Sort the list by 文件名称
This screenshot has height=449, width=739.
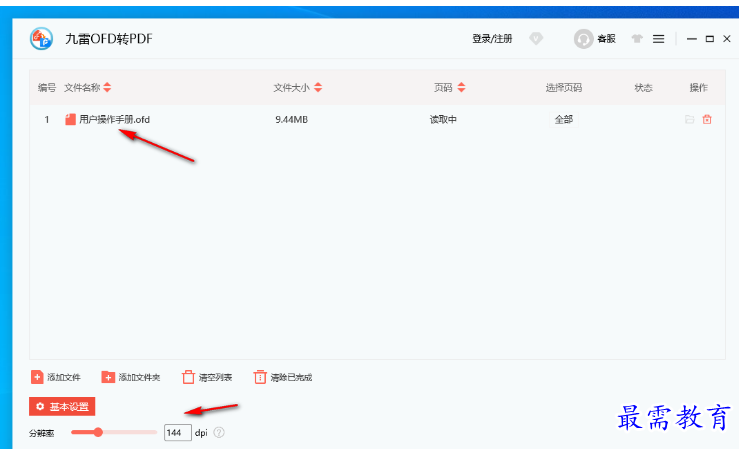(107, 87)
